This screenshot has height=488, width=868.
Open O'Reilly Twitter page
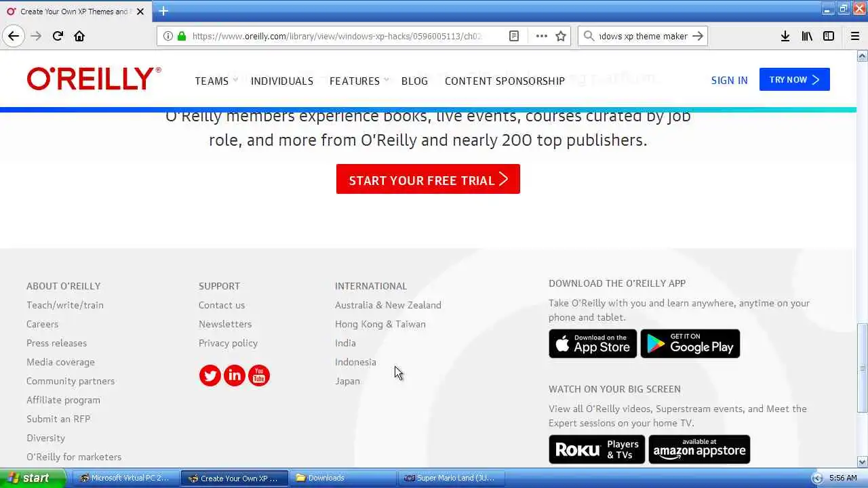210,375
